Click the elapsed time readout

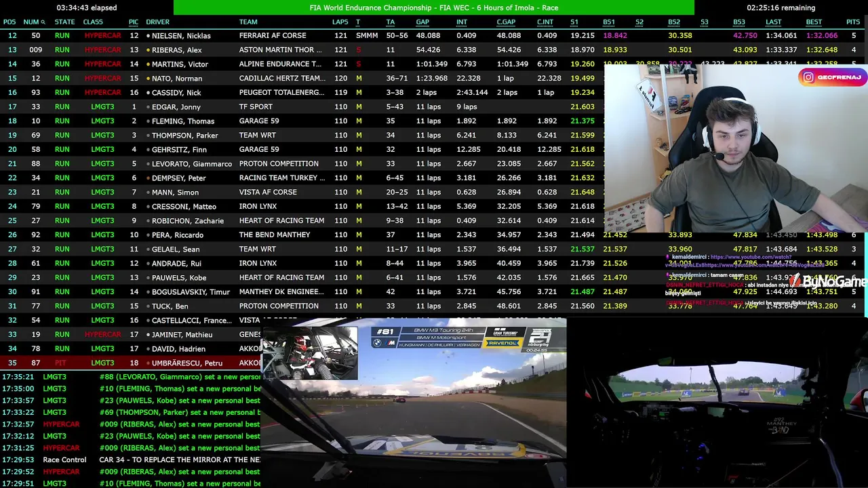[87, 7]
